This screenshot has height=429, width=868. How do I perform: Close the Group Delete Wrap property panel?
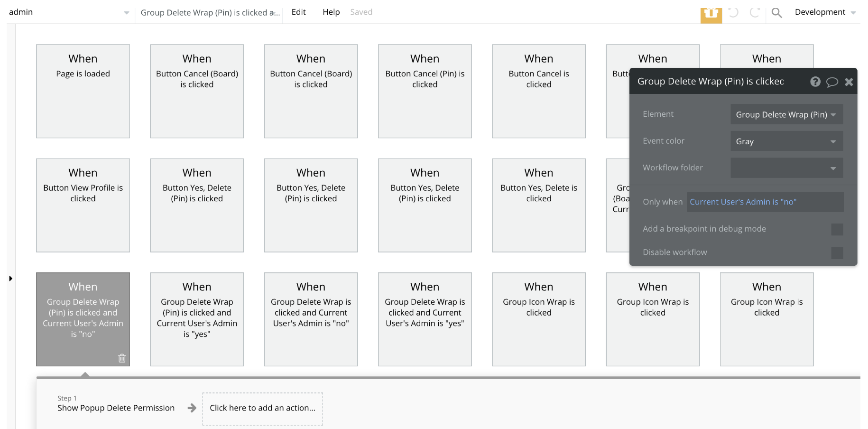point(849,82)
